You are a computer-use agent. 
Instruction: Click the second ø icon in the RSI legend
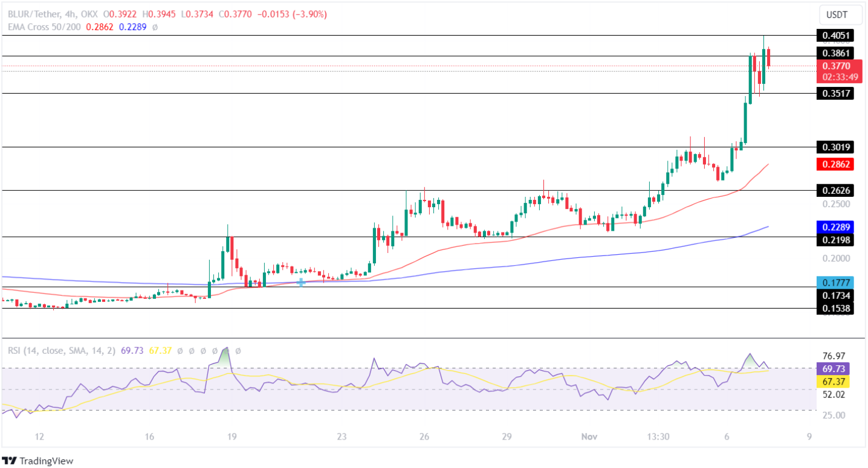[x=192, y=350]
